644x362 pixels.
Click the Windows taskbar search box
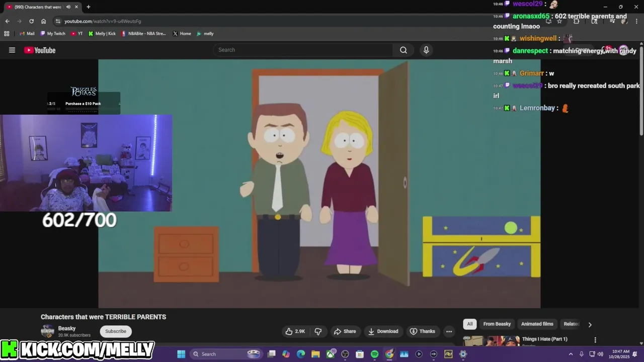click(x=226, y=354)
